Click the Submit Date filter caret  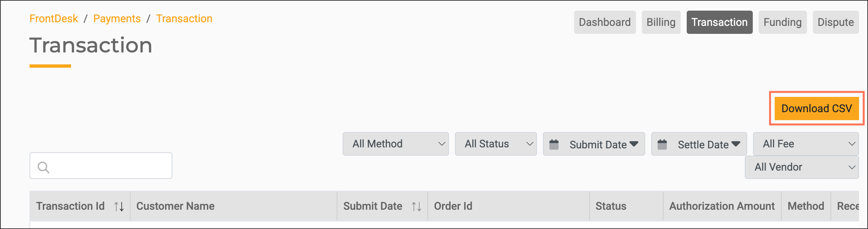pyautogui.click(x=634, y=144)
